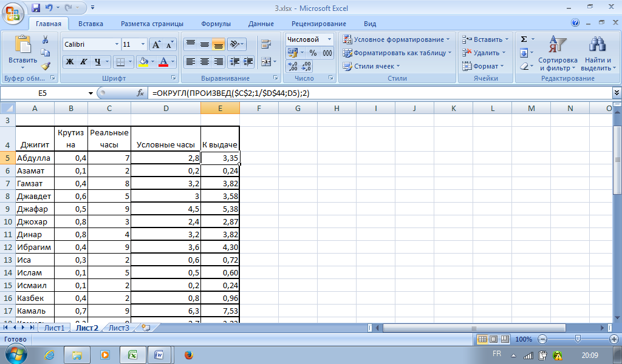Click the percent style icon
Viewport: 622px width, 364px height.
coord(313,53)
